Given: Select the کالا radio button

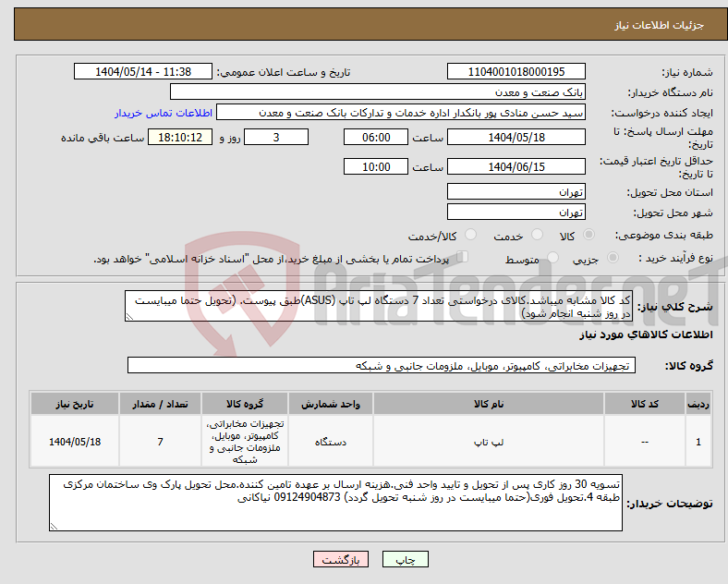Looking at the screenshot, I should coord(588,235).
